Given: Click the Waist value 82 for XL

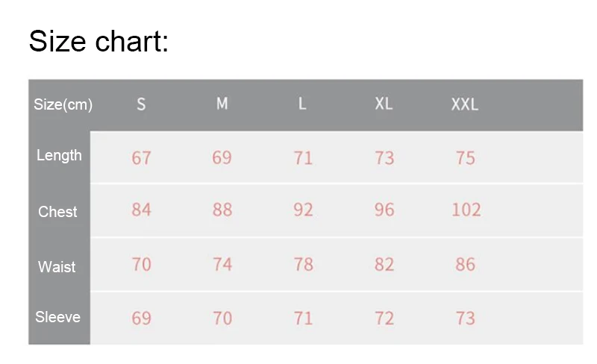Looking at the screenshot, I should (x=384, y=264).
